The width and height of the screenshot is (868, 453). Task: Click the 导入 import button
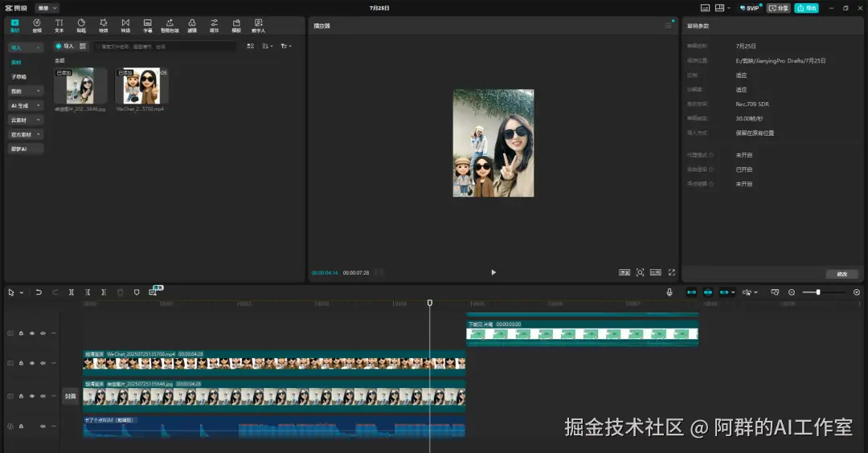pyautogui.click(x=65, y=46)
